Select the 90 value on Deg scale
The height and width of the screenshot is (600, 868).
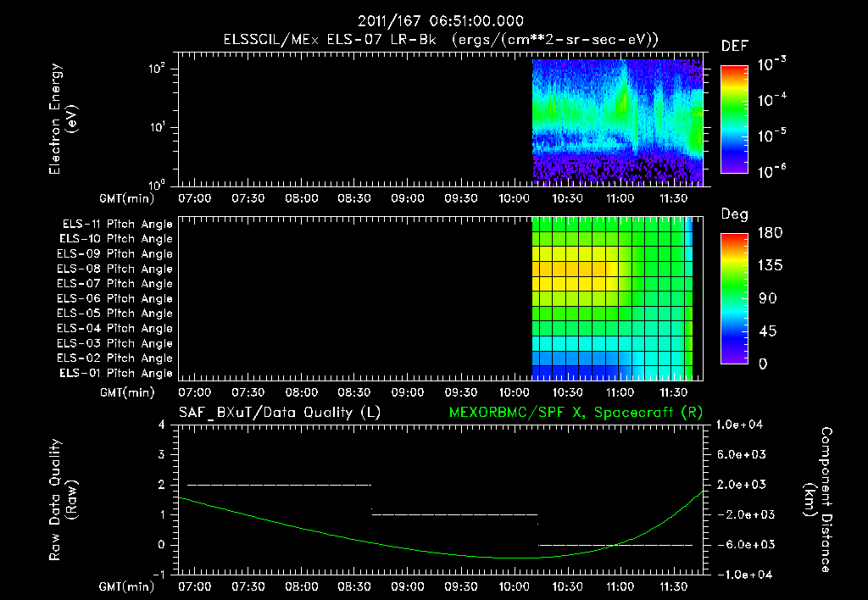coord(768,299)
